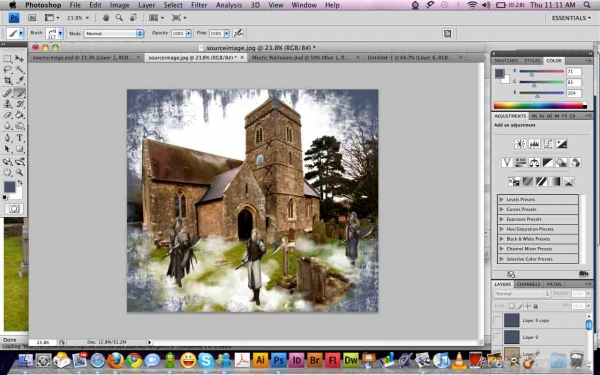The image size is (600, 375).
Task: Select the Eraser tool
Action: [7, 115]
